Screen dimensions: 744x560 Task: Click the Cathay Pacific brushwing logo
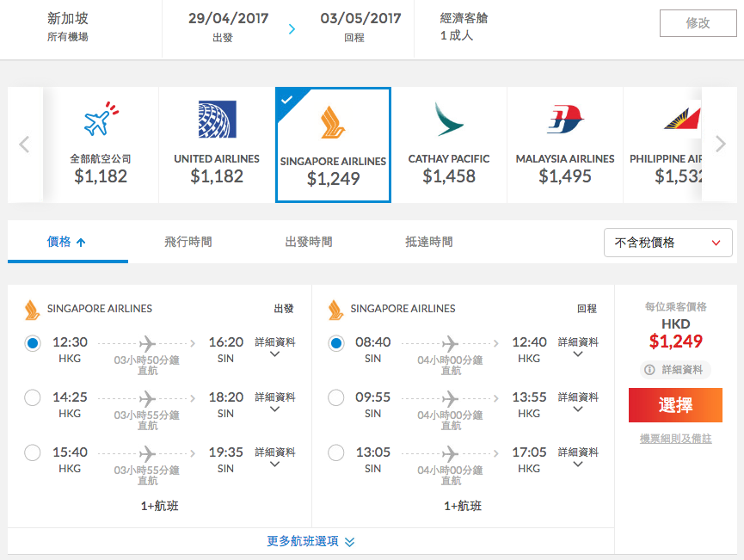(x=449, y=119)
